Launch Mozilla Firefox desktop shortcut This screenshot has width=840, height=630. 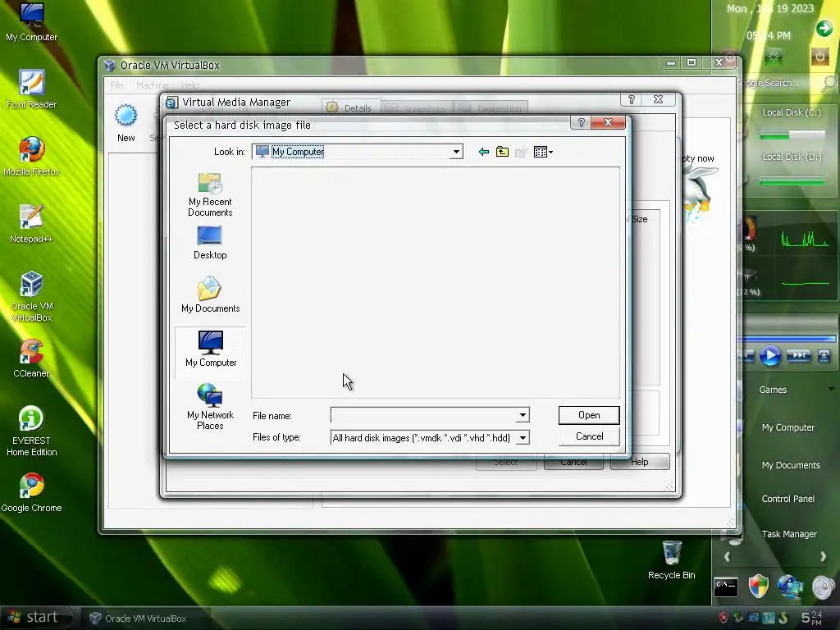(32, 157)
